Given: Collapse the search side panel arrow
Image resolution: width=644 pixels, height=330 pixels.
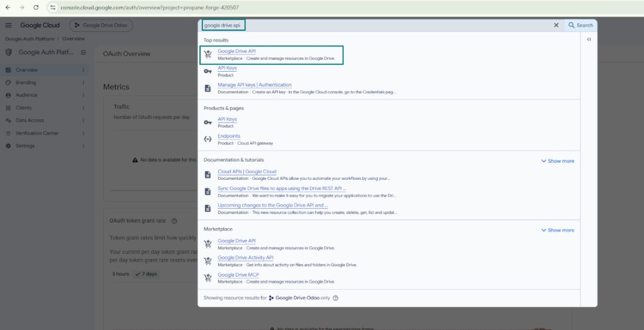Looking at the screenshot, I should click(x=589, y=40).
